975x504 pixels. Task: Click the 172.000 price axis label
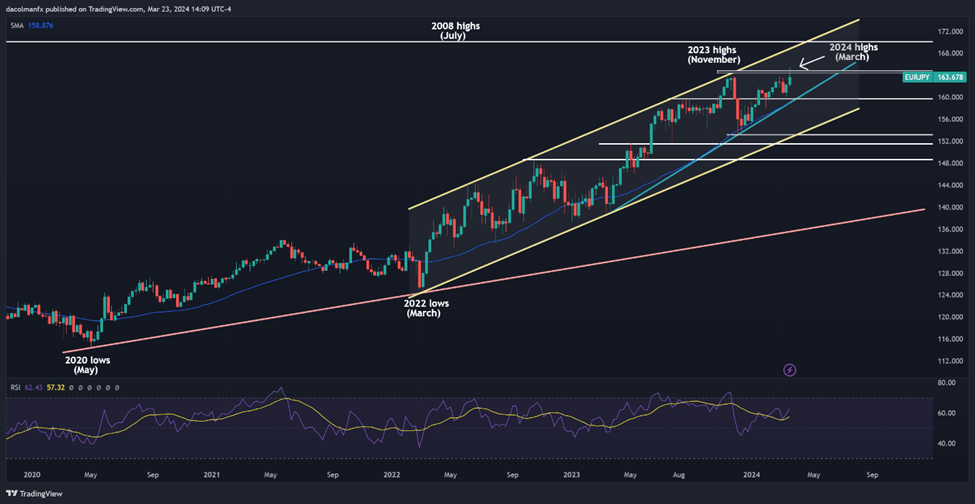tap(952, 31)
